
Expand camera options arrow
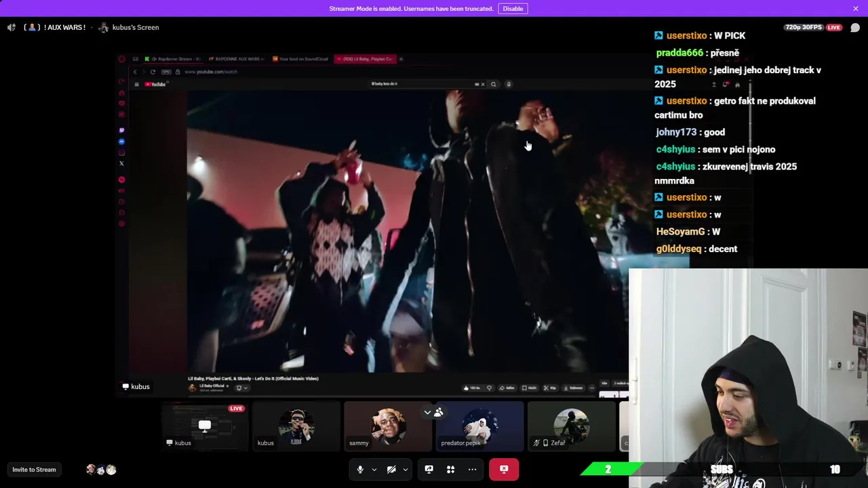point(405,469)
